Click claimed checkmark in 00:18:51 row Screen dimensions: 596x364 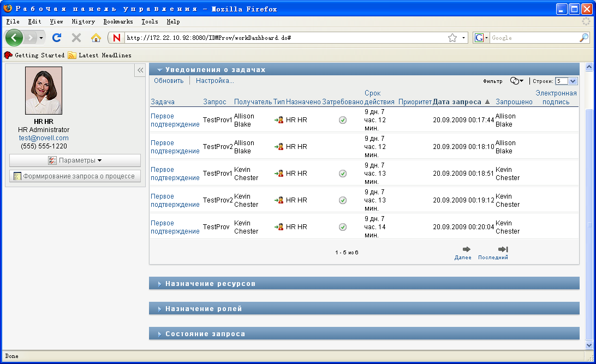(x=343, y=174)
